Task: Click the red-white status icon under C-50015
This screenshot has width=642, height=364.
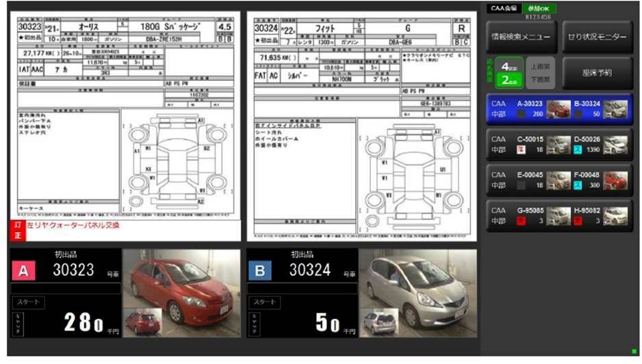Action: 521,150
